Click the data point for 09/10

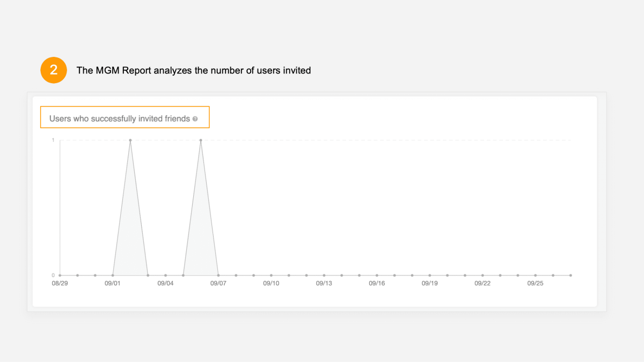pos(271,275)
